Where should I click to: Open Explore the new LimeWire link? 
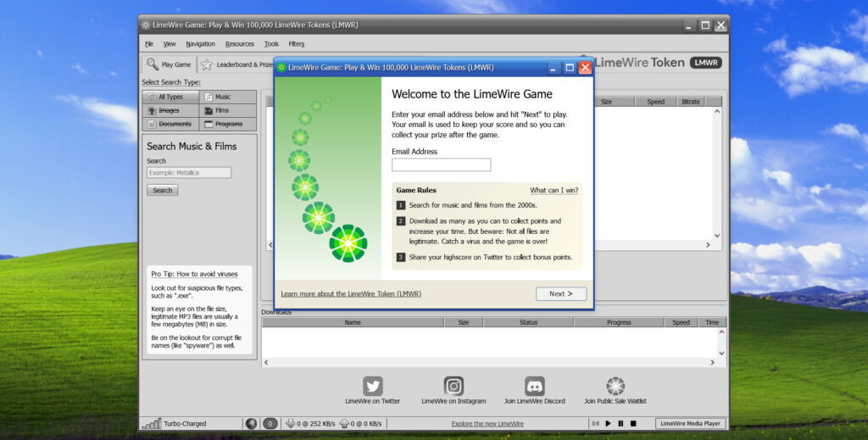tap(487, 424)
